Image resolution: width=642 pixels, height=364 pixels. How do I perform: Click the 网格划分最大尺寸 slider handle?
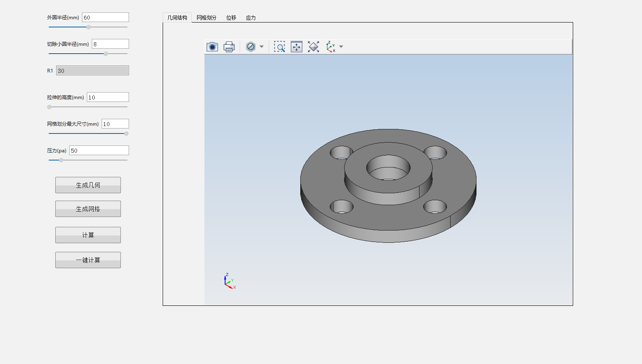click(126, 133)
